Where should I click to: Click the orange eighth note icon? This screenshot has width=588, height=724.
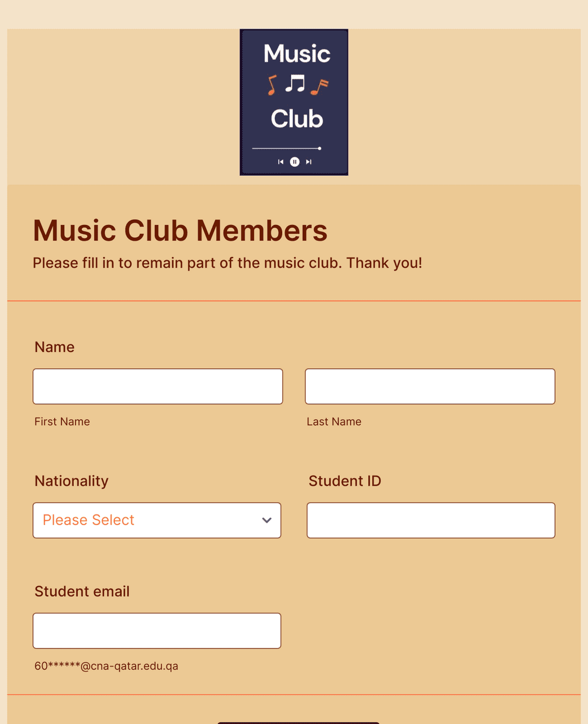271,85
